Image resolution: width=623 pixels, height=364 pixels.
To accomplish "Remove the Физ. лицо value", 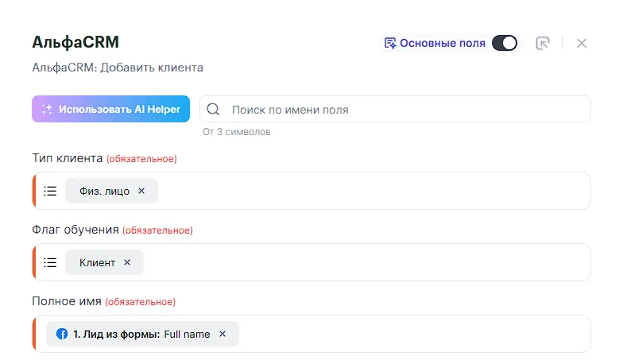I will coord(141,191).
